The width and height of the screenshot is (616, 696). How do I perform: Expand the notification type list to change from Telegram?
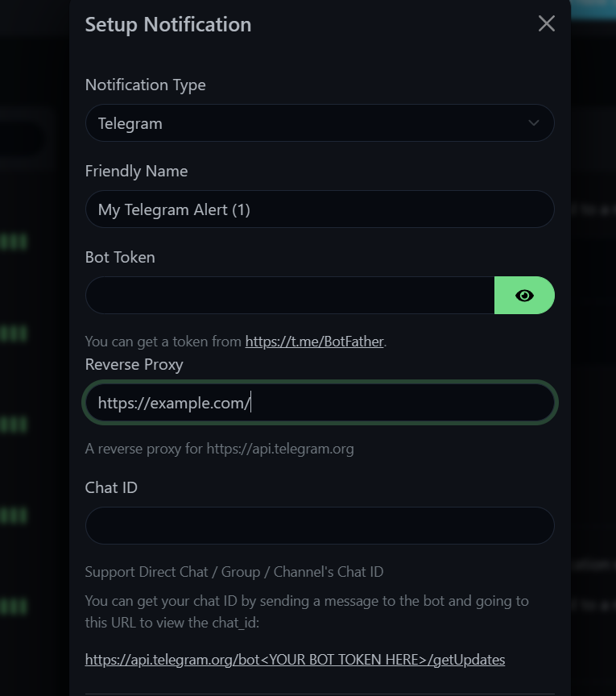point(320,122)
